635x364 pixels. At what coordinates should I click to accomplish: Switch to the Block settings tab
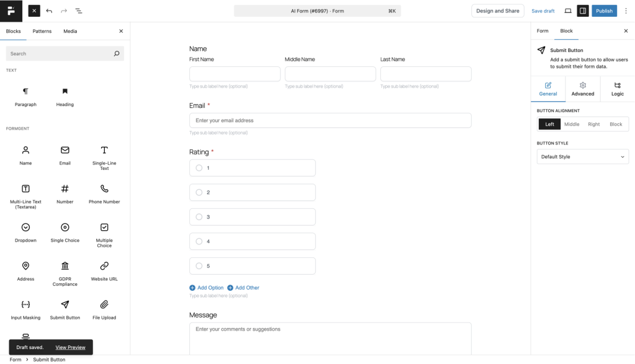click(x=566, y=31)
